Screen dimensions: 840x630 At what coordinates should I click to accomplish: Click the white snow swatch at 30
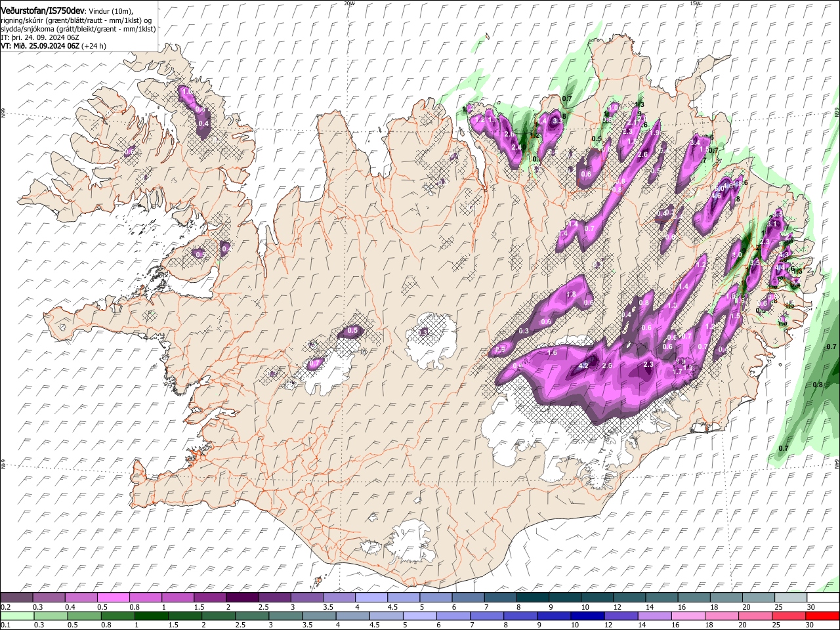[x=822, y=597]
